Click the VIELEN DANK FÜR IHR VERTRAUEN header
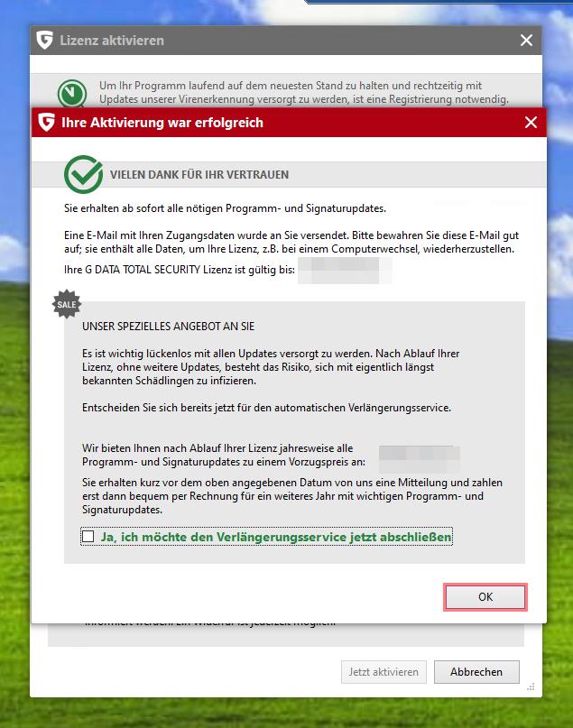Image resolution: width=573 pixels, height=728 pixels. 199,175
